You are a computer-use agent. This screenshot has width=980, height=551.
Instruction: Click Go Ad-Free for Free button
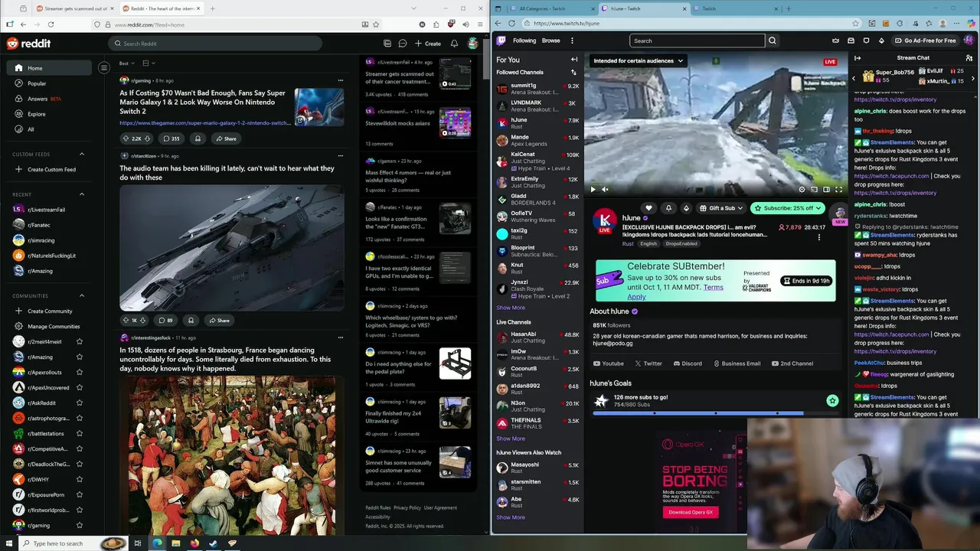click(925, 41)
